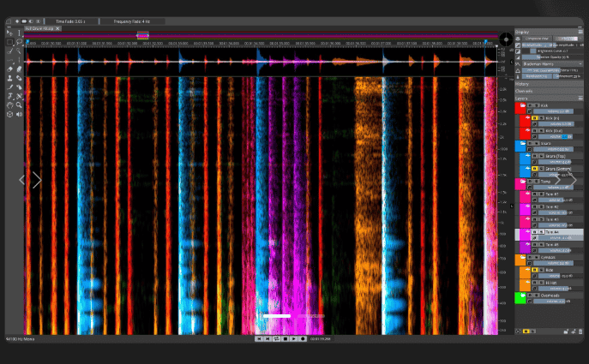Image resolution: width=589 pixels, height=364 pixels.
Task: Open the Layers panel options menu
Action: coord(580,98)
